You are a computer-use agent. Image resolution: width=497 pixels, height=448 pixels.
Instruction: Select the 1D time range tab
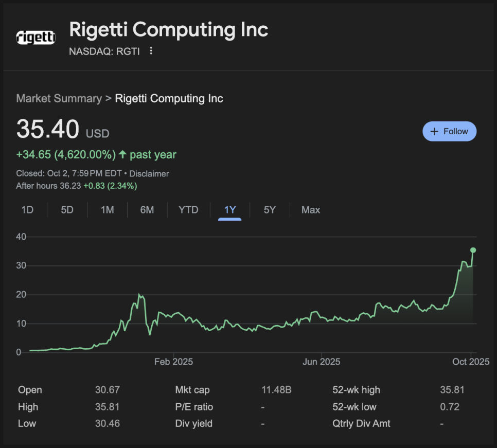(27, 210)
